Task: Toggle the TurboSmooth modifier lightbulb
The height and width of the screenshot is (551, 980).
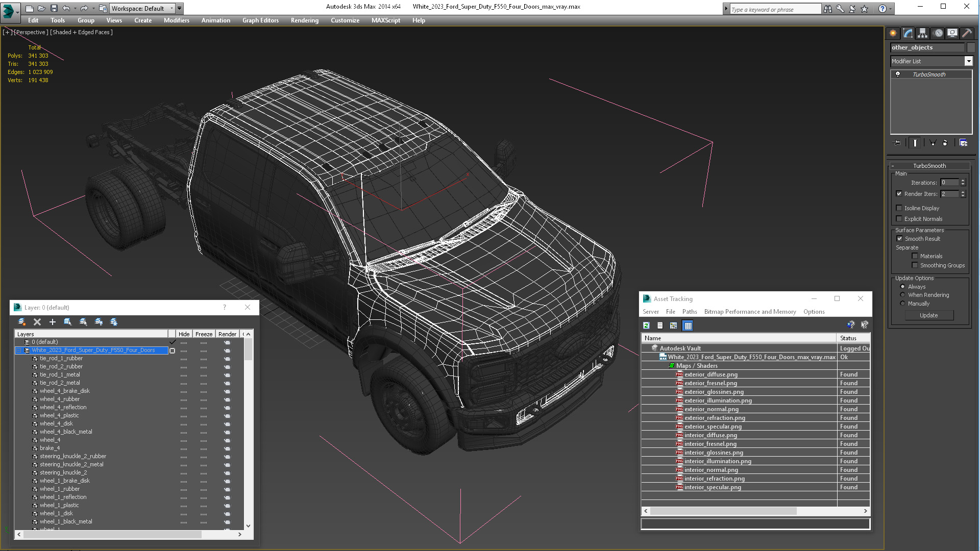Action: pos(898,74)
